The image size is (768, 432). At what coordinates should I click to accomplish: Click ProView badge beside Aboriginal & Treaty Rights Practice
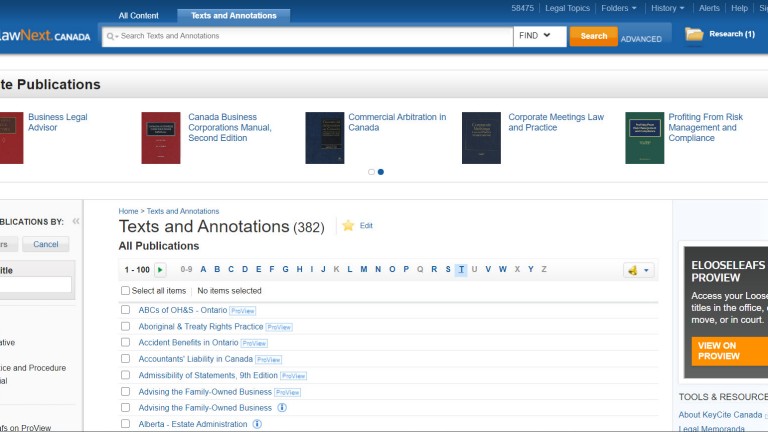point(279,327)
